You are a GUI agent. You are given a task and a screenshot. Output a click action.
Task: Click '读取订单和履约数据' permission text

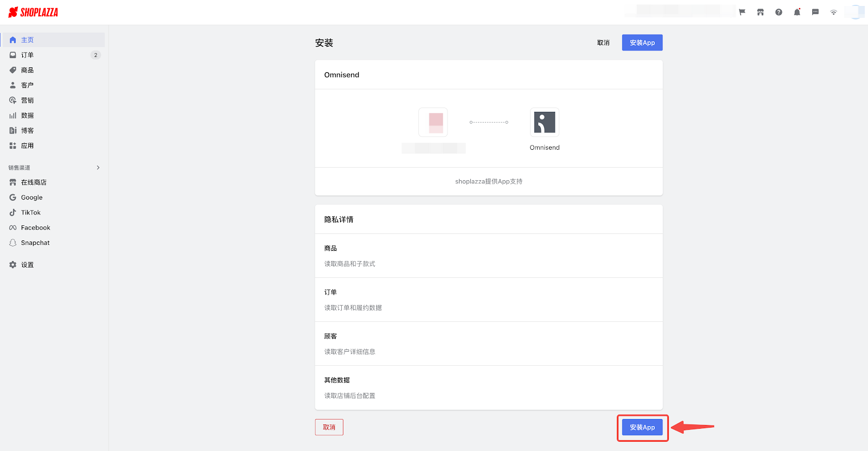tap(353, 308)
